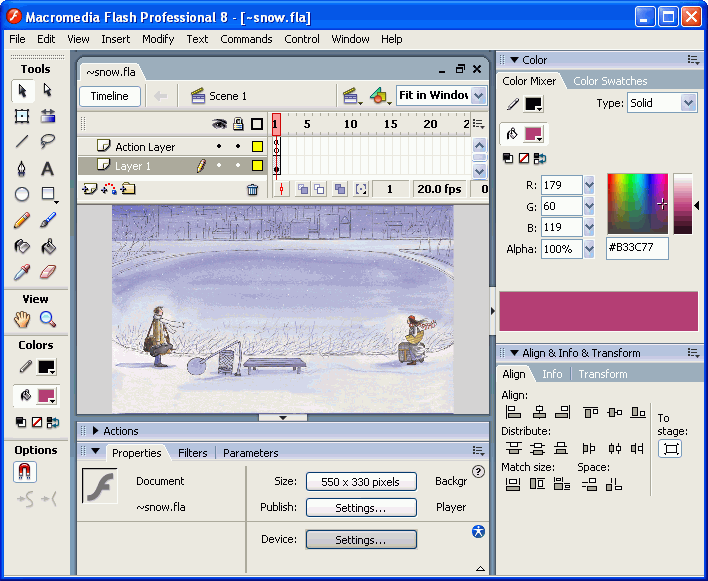Toggle the To stage align button

coord(670,449)
